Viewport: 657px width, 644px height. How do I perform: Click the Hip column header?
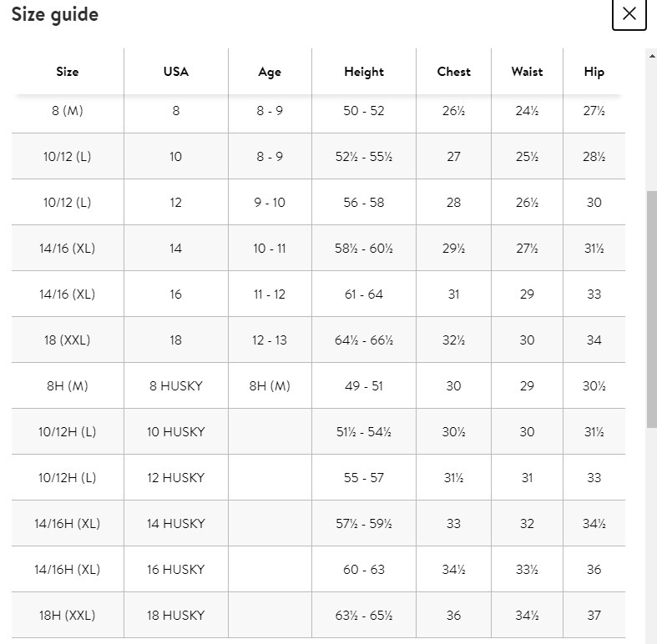coord(594,72)
